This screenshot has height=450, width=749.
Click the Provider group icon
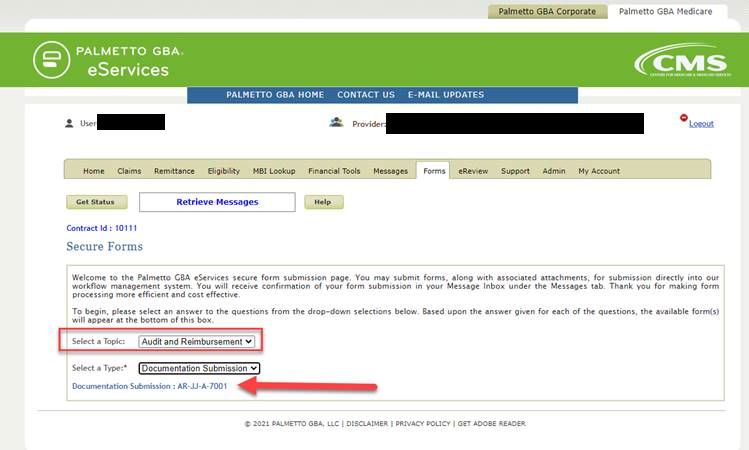pos(336,123)
